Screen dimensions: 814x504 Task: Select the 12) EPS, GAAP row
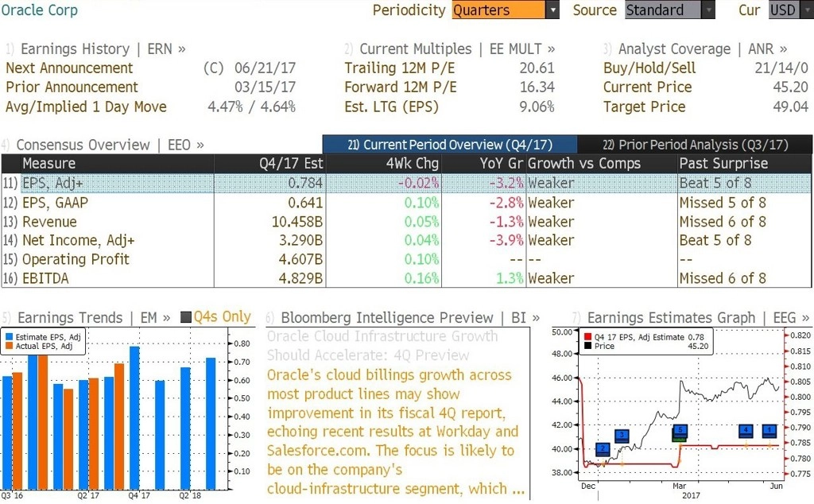point(406,203)
